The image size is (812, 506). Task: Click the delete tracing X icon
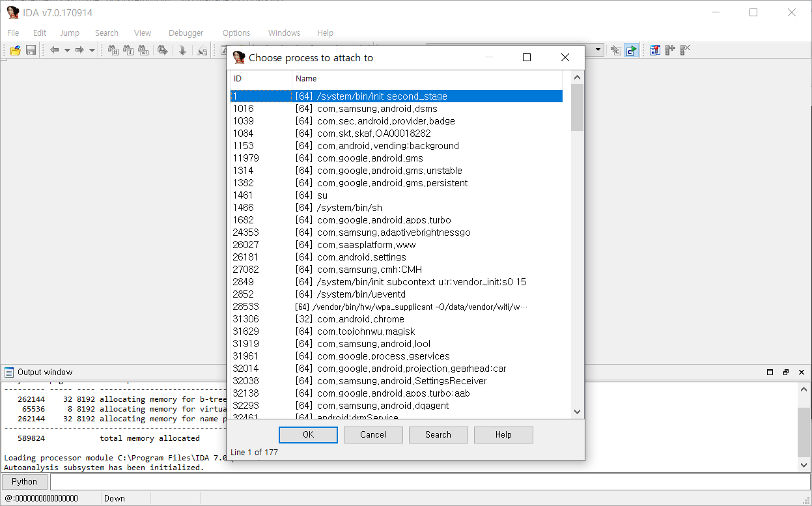[x=685, y=50]
